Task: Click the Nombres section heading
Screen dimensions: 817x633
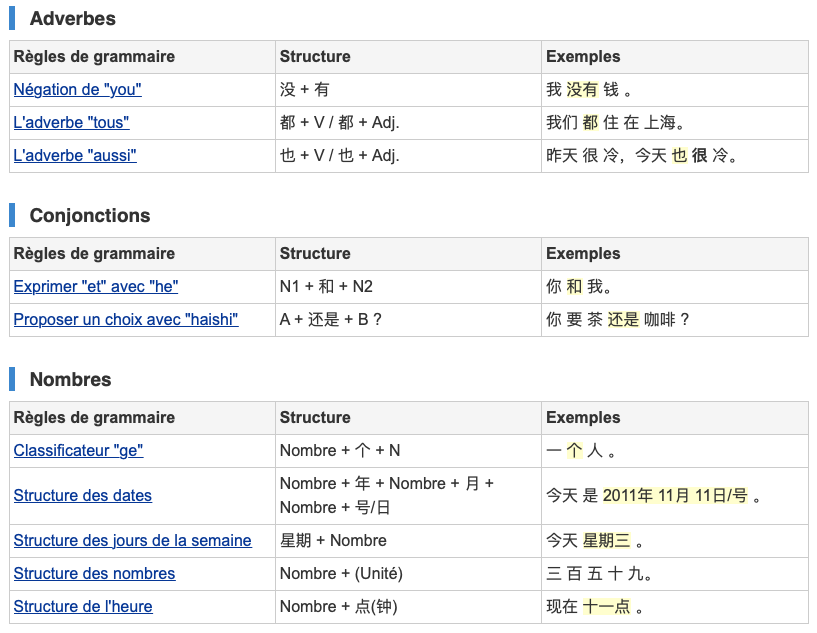Action: pos(70,380)
